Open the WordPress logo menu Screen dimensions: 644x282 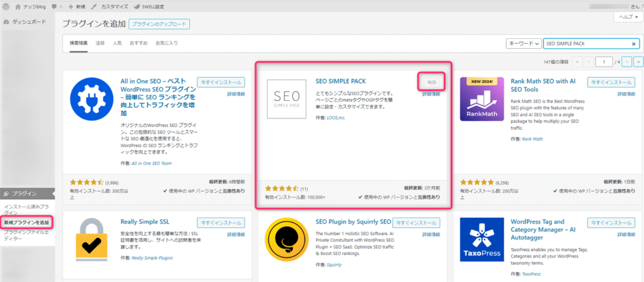(x=6, y=7)
